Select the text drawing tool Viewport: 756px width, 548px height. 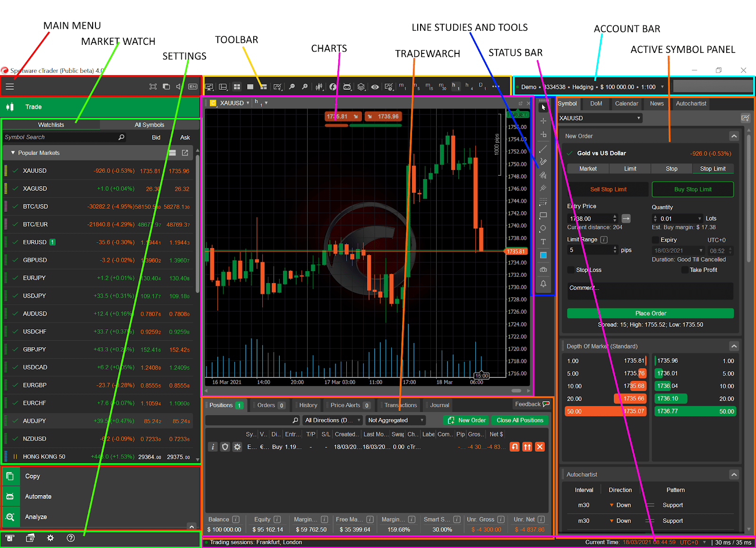point(543,242)
